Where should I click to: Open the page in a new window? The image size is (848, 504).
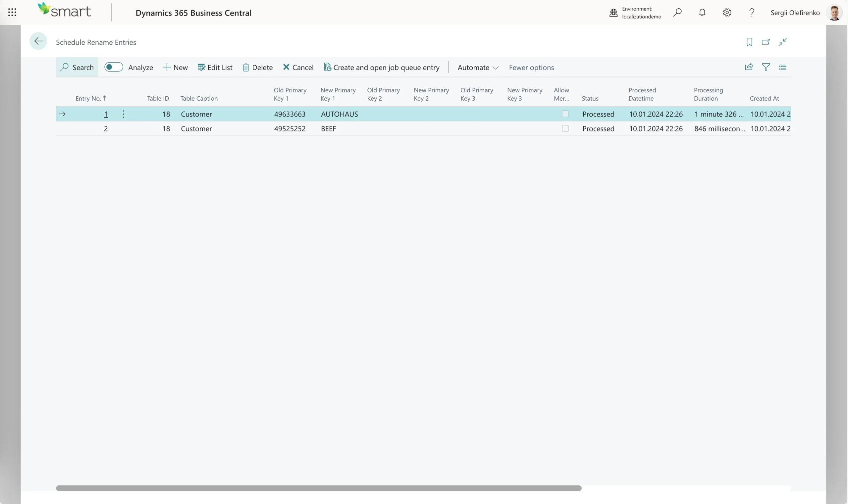point(766,41)
